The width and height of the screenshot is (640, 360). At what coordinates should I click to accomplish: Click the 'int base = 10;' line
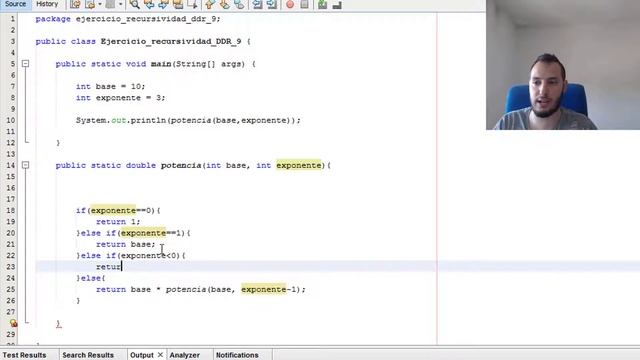110,86
